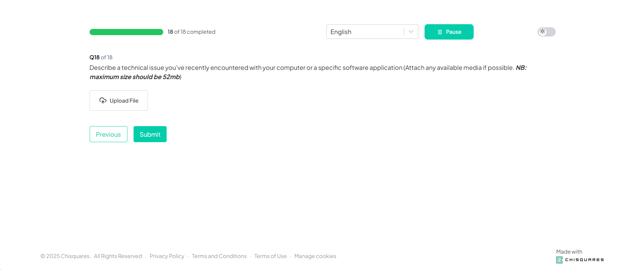The width and height of the screenshot is (644, 270).
Task: Click the Q18 of 18 question label
Action: click(x=101, y=57)
